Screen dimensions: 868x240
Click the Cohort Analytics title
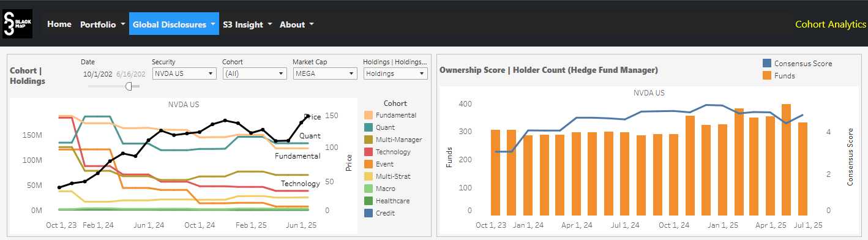(x=831, y=24)
